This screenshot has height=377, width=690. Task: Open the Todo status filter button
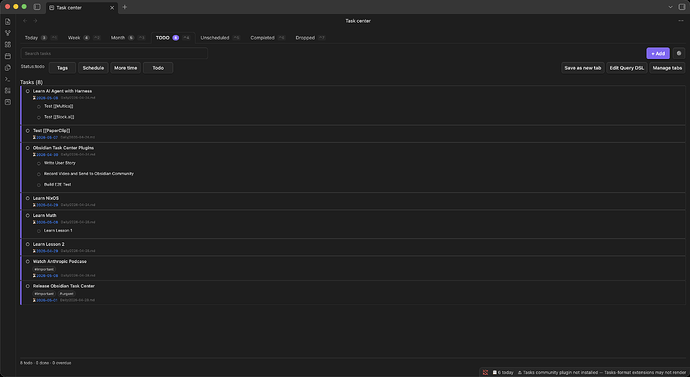[158, 68]
